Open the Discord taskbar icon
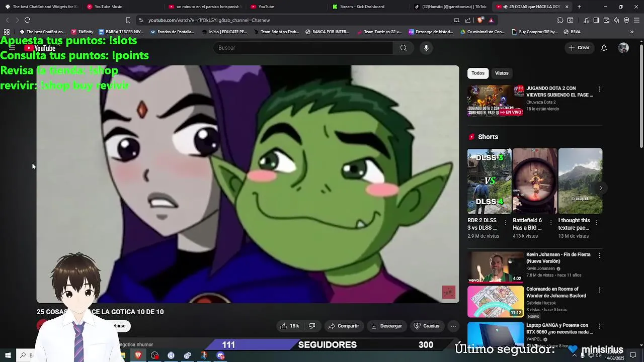 [220, 355]
